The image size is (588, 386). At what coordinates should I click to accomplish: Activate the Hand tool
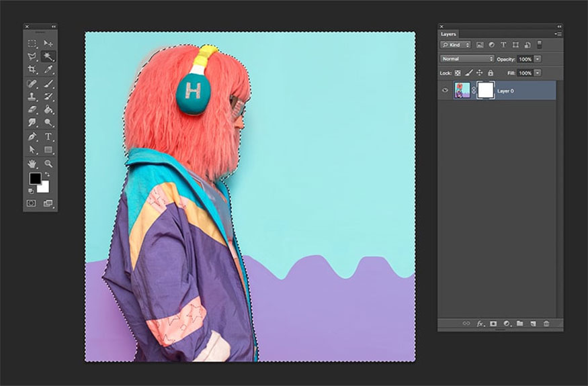32,163
